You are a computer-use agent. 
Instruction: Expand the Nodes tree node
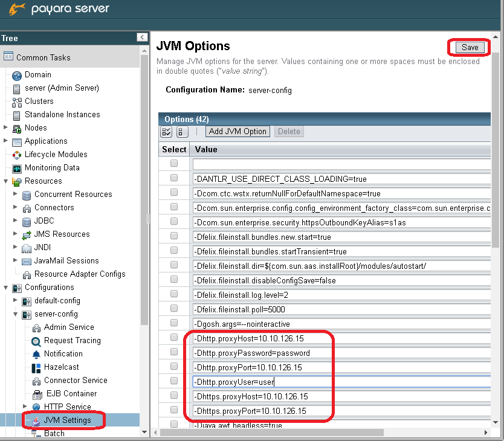click(x=5, y=127)
